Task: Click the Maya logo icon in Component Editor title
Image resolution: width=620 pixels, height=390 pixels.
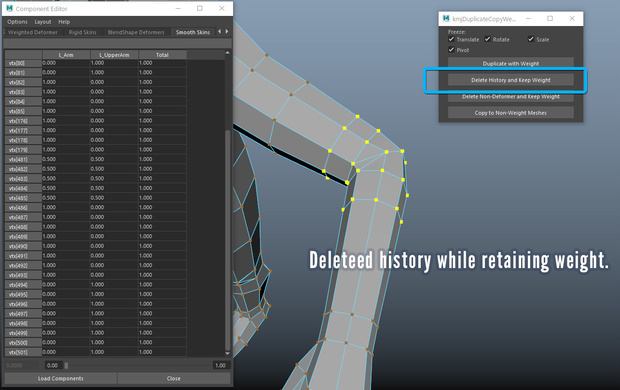Action: pyautogui.click(x=9, y=8)
